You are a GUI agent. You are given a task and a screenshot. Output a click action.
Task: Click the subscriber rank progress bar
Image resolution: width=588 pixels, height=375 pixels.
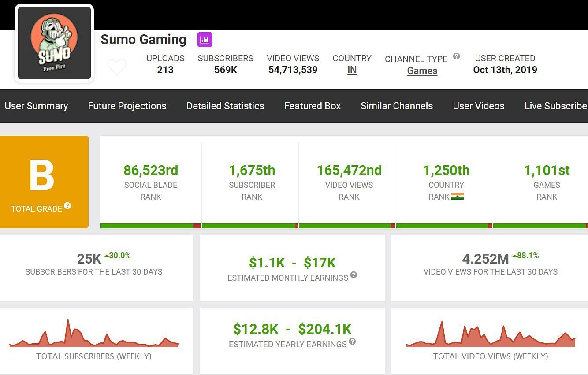pos(250,226)
